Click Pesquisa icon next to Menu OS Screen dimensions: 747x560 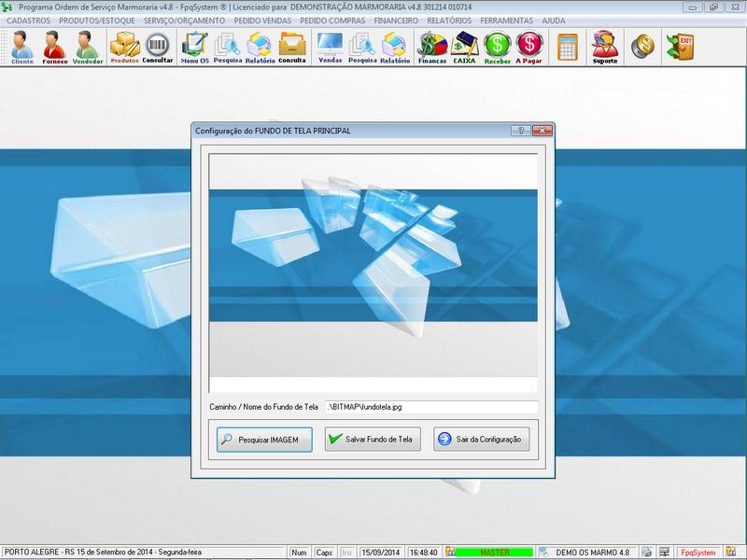pos(227,48)
